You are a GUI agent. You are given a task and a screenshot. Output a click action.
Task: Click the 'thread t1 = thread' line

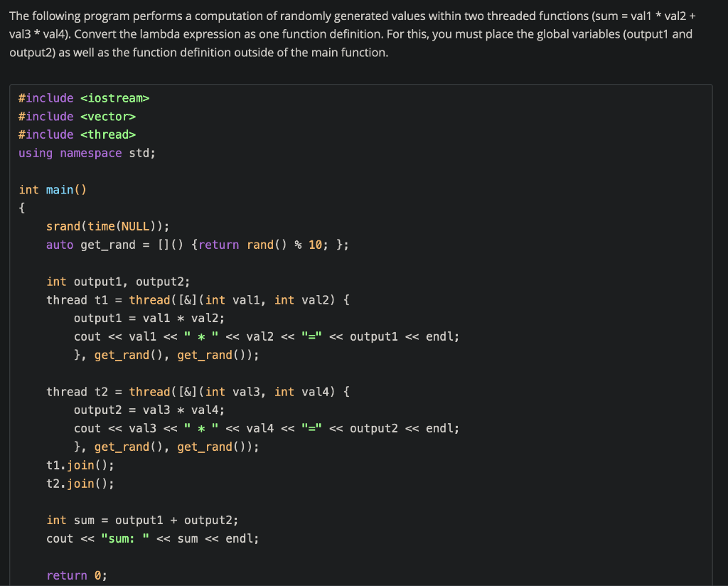[198, 300]
